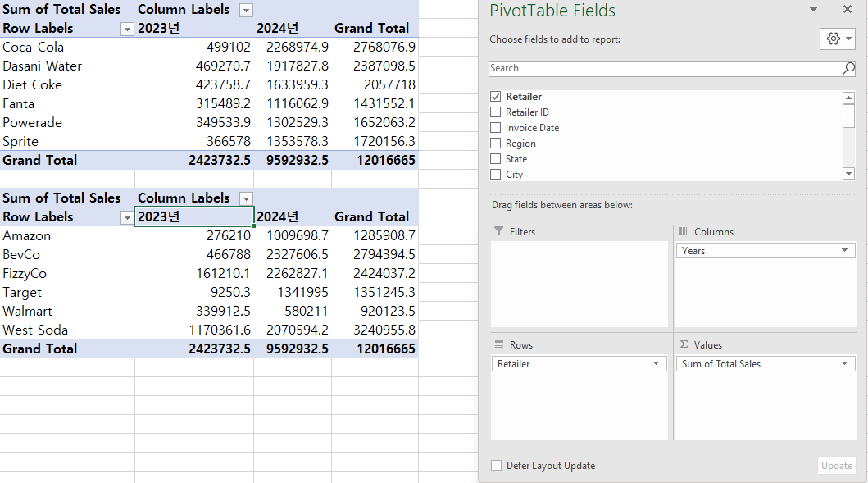The width and height of the screenshot is (868, 483).
Task: Close the PivotTable Fields pane
Action: pyautogui.click(x=848, y=9)
